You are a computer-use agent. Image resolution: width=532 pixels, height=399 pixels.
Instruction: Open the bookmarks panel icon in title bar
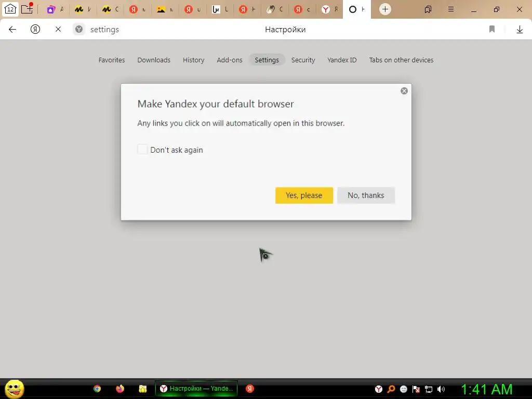click(x=428, y=9)
